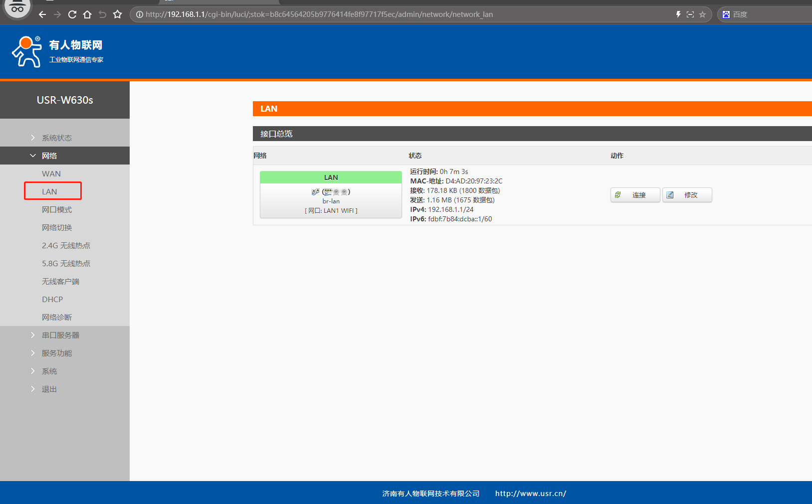Collapse the 网络 menu section

[49, 156]
